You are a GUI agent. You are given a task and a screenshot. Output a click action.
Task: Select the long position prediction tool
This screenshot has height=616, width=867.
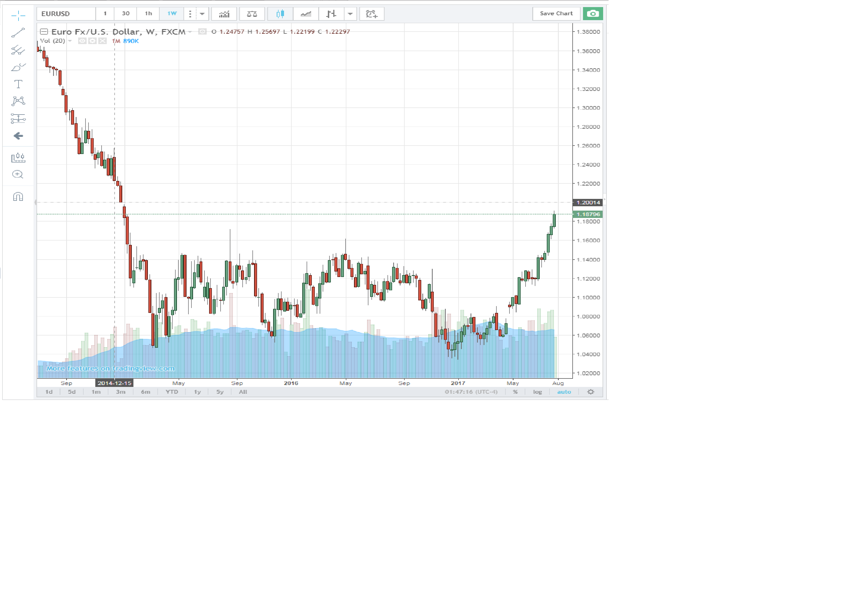tap(18, 119)
